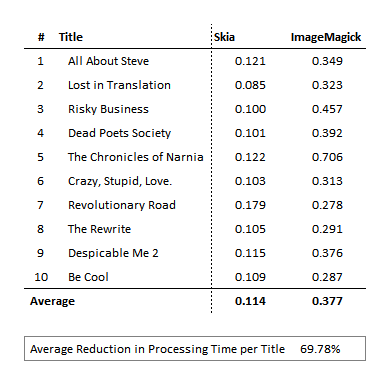Click the Title column header
Screen dimensions: 390x385
71,37
